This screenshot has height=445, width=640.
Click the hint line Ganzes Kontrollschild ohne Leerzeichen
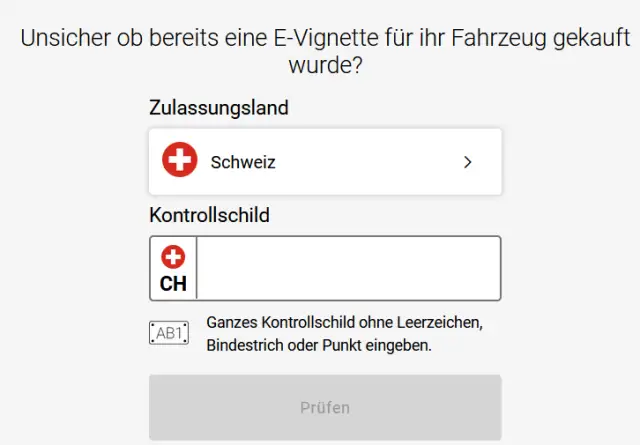pos(344,323)
